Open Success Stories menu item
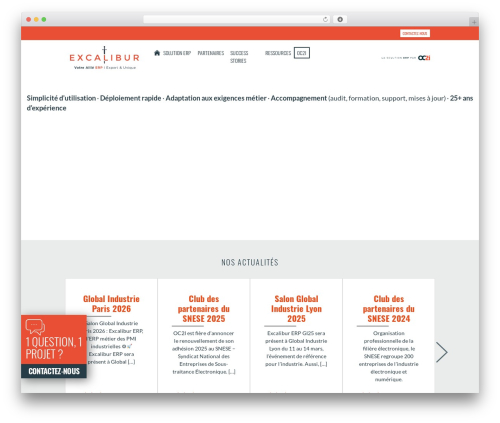The image size is (500, 423). [239, 57]
